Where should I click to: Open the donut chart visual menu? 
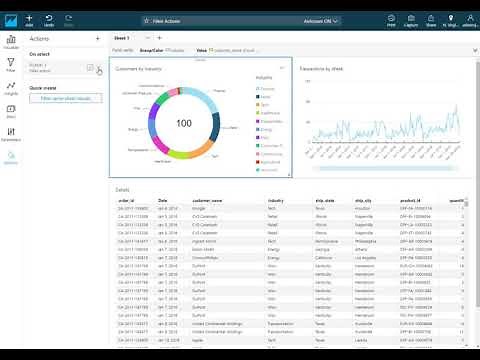click(282, 68)
